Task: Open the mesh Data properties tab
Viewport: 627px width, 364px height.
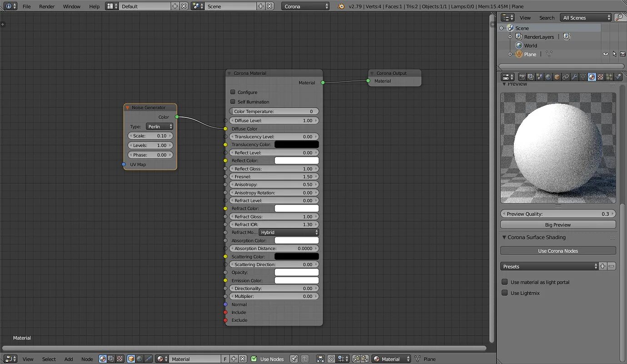Action: (x=583, y=77)
